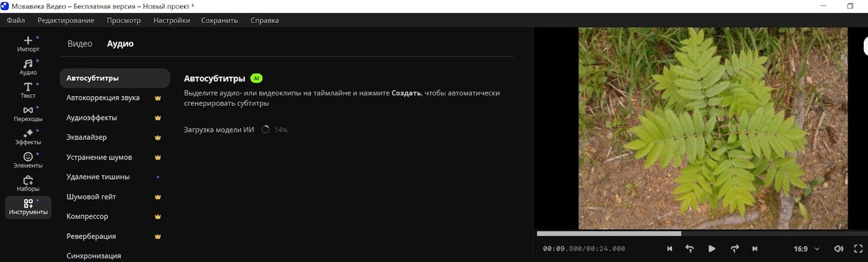This screenshot has width=868, height=262.
Task: Open the Файл menu
Action: (16, 20)
